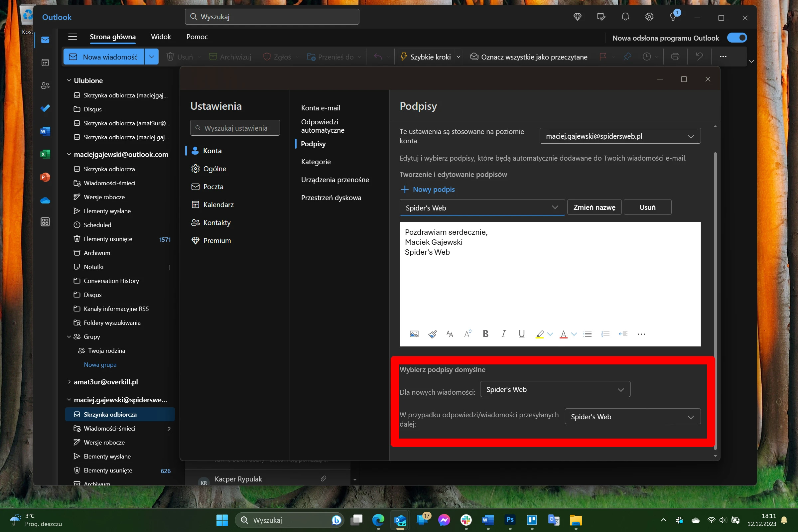Click the Nowy podpis link
Viewport: 798px width, 532px height.
point(428,189)
